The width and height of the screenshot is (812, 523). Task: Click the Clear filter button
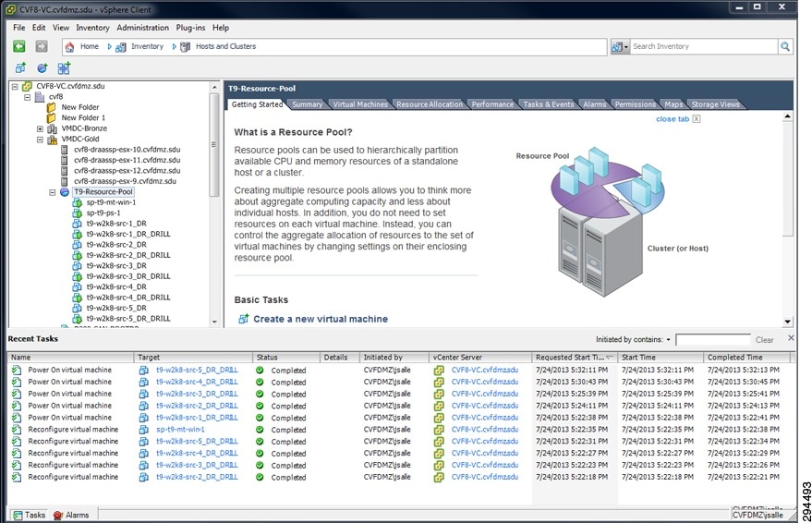pyautogui.click(x=764, y=340)
